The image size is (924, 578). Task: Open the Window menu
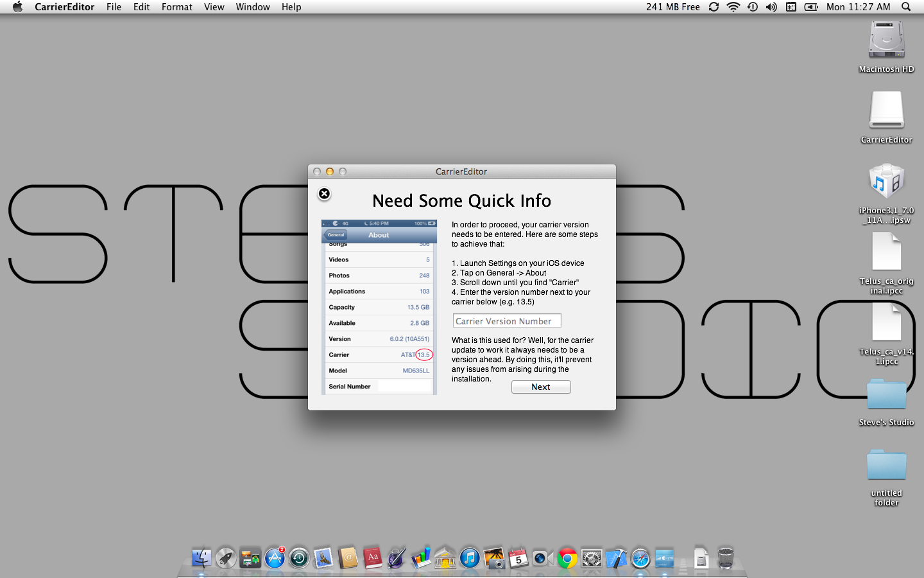click(x=253, y=7)
